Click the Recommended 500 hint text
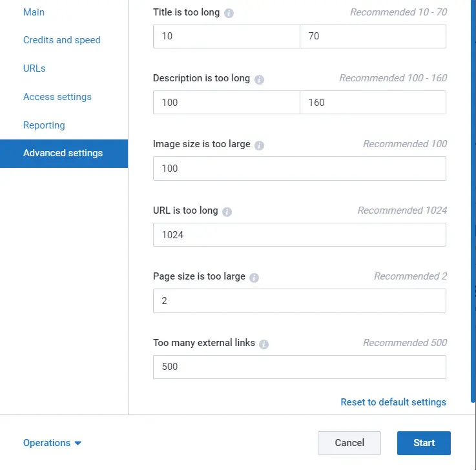476x470 pixels. point(405,343)
